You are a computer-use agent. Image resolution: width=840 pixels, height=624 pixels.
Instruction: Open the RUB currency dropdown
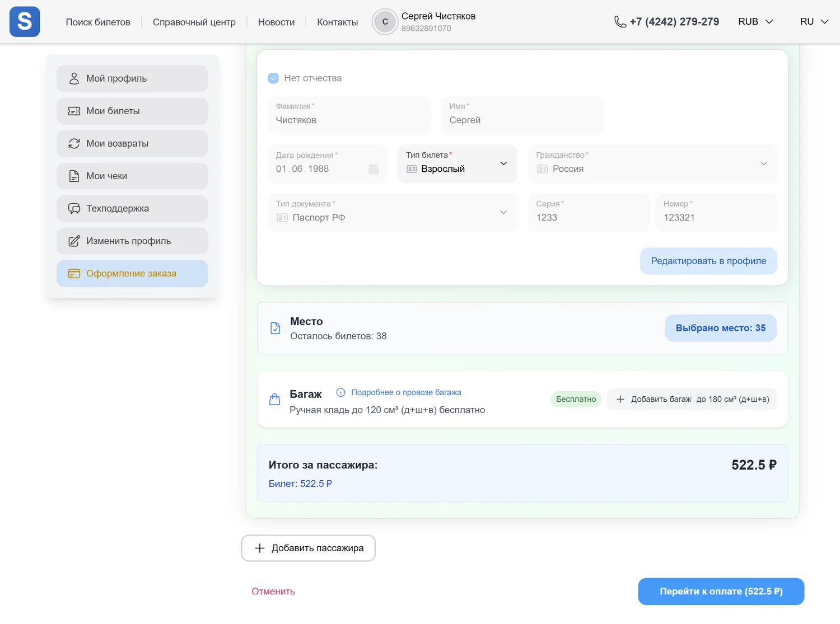tap(755, 22)
